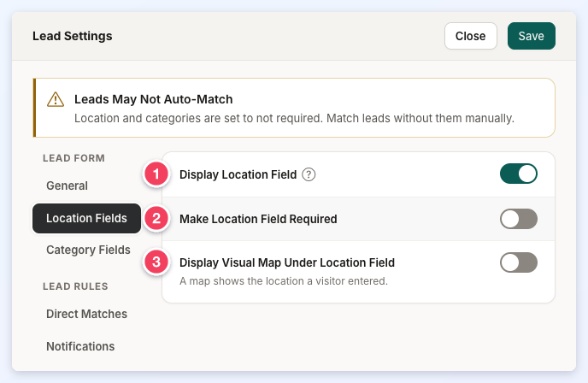Click the help icon beside Display Location Field

click(x=309, y=174)
